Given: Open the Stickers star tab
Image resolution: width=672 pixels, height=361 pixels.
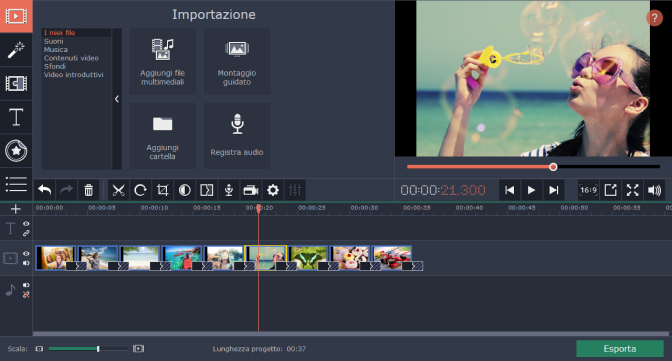Looking at the screenshot, I should click(x=16, y=151).
